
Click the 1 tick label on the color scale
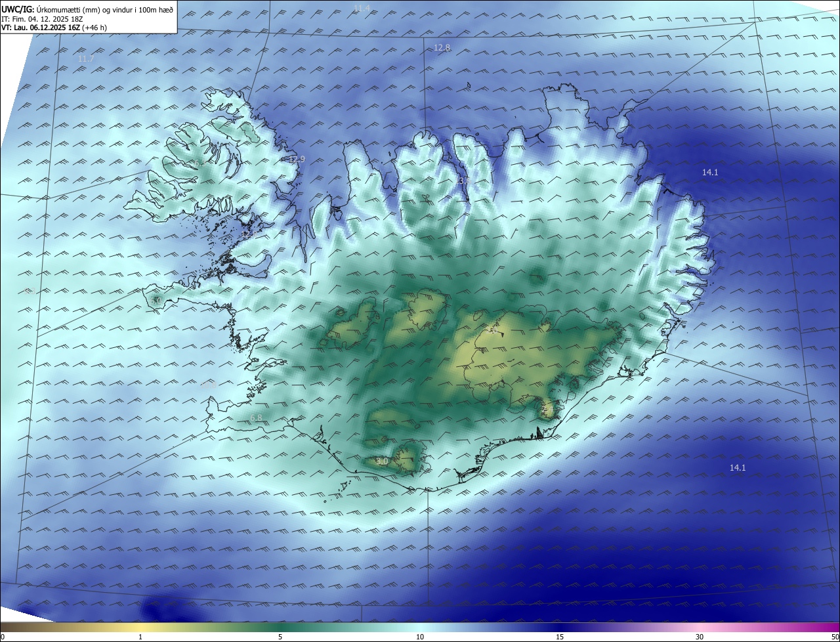[x=140, y=637]
